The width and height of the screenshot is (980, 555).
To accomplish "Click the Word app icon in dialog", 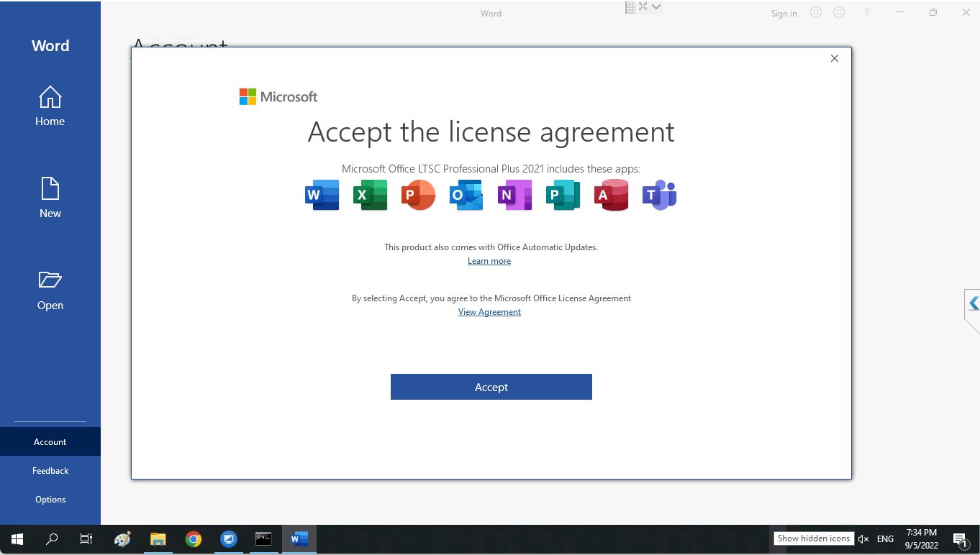I will (x=322, y=195).
